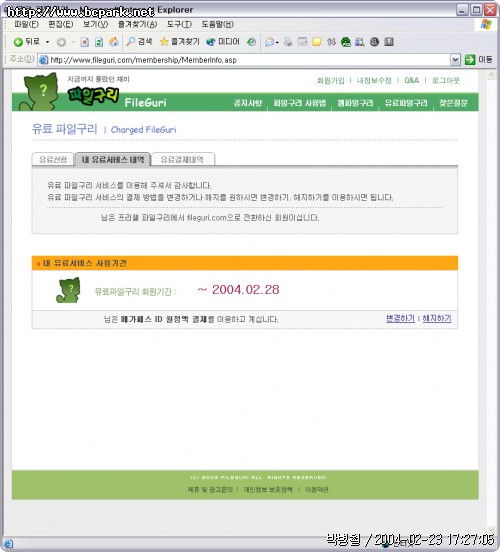The height and width of the screenshot is (552, 500).
Task: Open 유료파일구리 in the nav bar
Action: [406, 103]
